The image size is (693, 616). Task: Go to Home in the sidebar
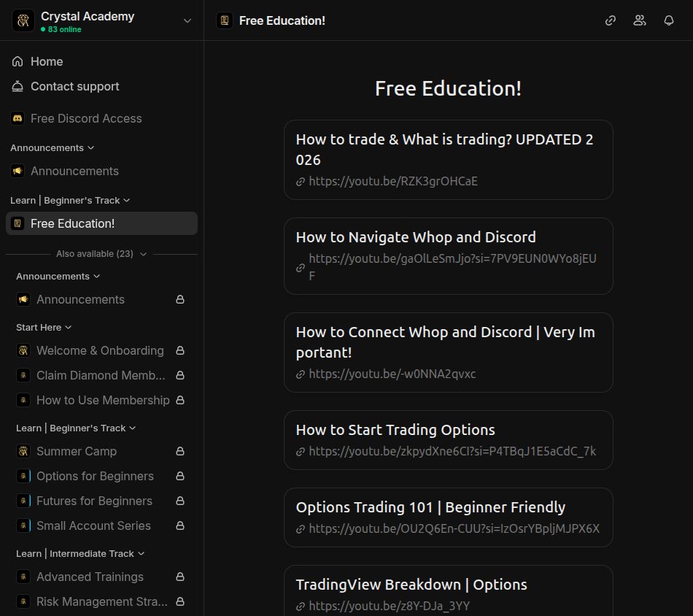coord(101,61)
